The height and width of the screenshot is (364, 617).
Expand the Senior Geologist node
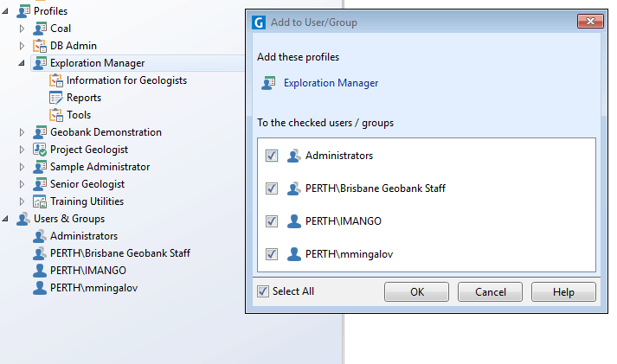pyautogui.click(x=22, y=184)
